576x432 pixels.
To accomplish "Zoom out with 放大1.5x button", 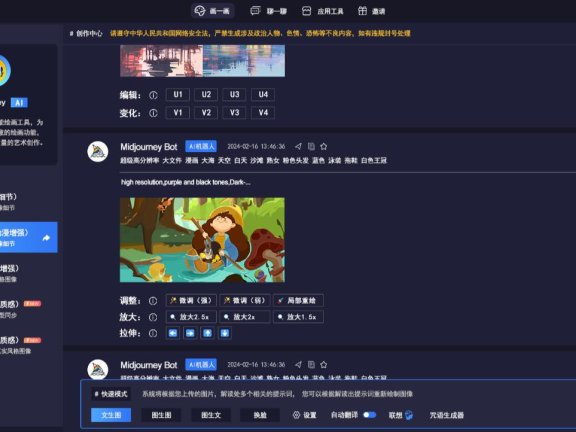I will point(298,317).
